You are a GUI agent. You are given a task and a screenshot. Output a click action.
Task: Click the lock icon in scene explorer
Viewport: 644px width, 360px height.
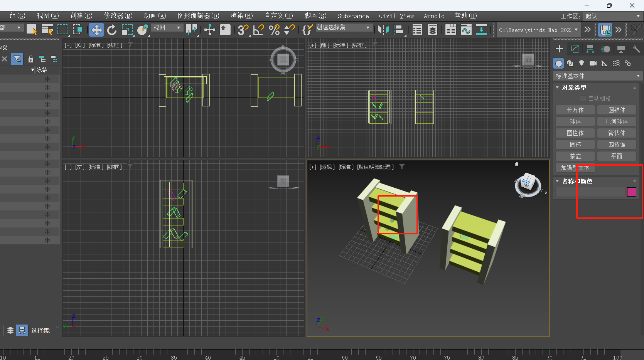click(x=31, y=59)
